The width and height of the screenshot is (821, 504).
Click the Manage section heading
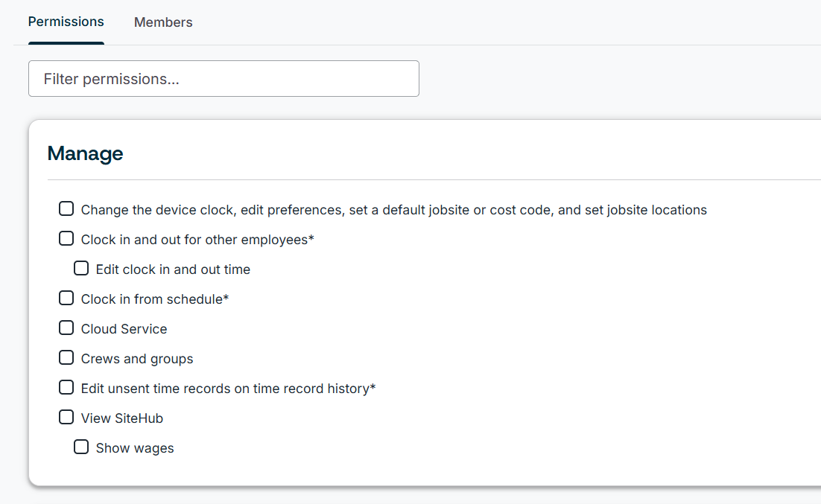(86, 153)
